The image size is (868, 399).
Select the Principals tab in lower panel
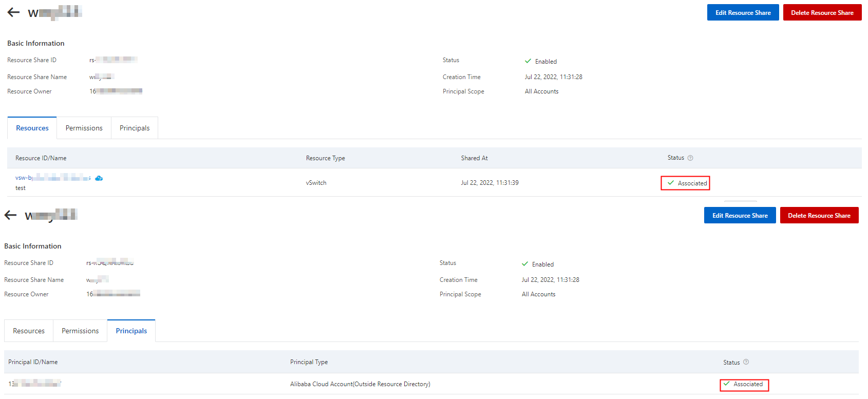point(131,331)
